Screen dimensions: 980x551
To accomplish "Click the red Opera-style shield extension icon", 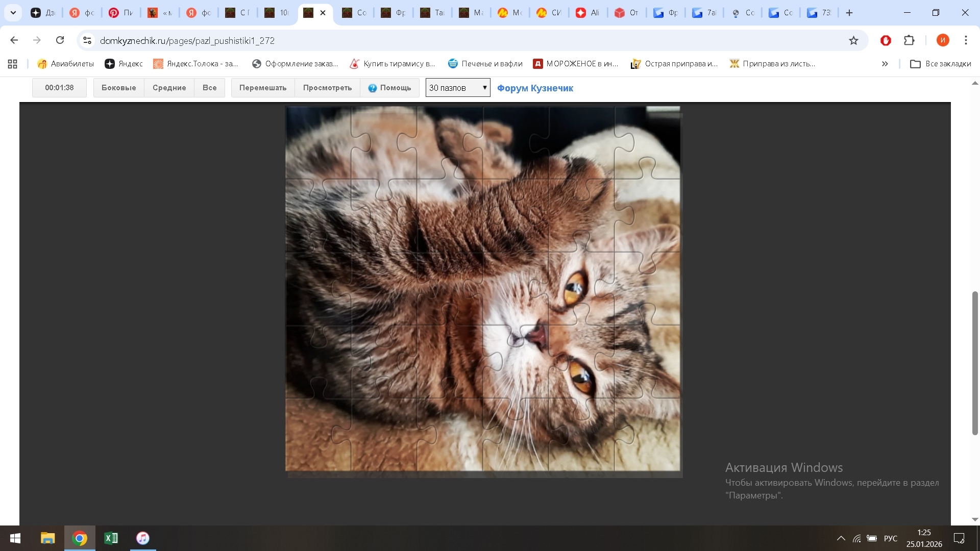I will tap(886, 40).
